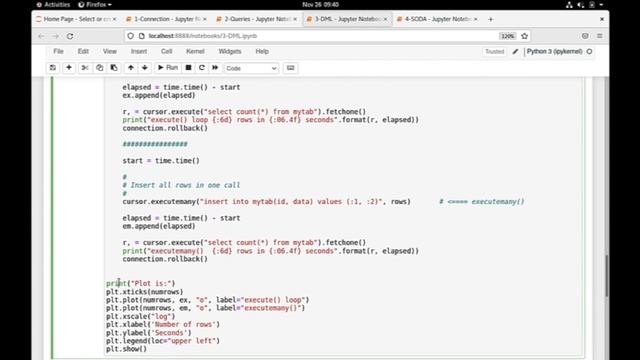Open a new browser tab
Screen dimensions: 640x360
pos(491,19)
